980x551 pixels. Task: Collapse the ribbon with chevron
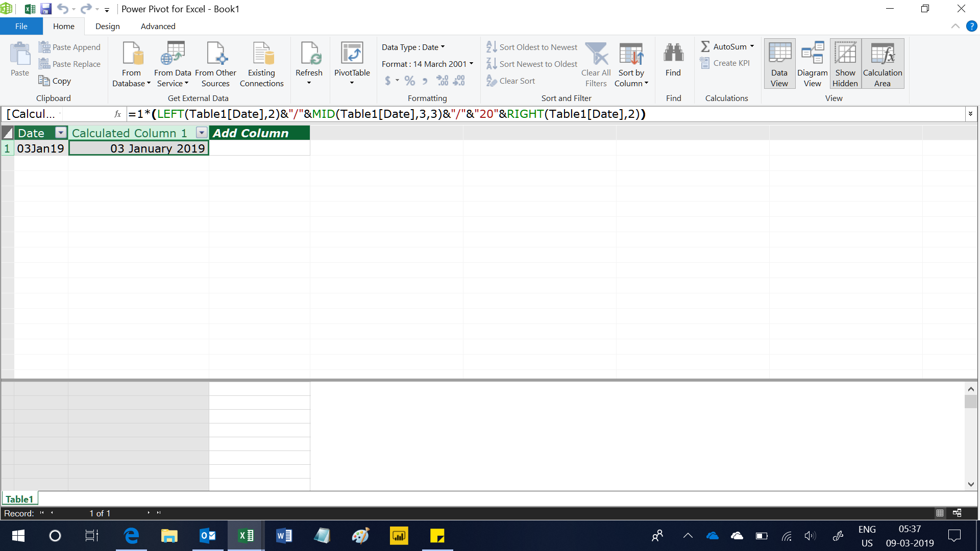[955, 26]
